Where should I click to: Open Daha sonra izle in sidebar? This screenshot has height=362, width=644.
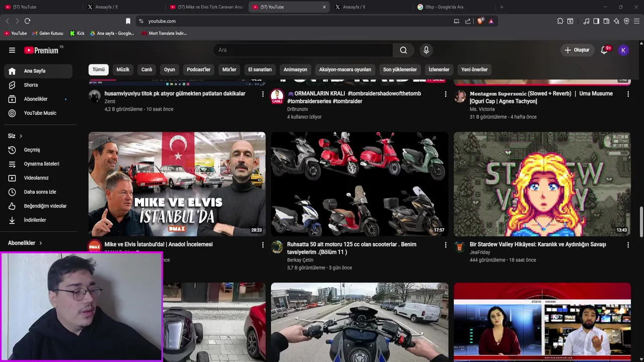(x=39, y=192)
